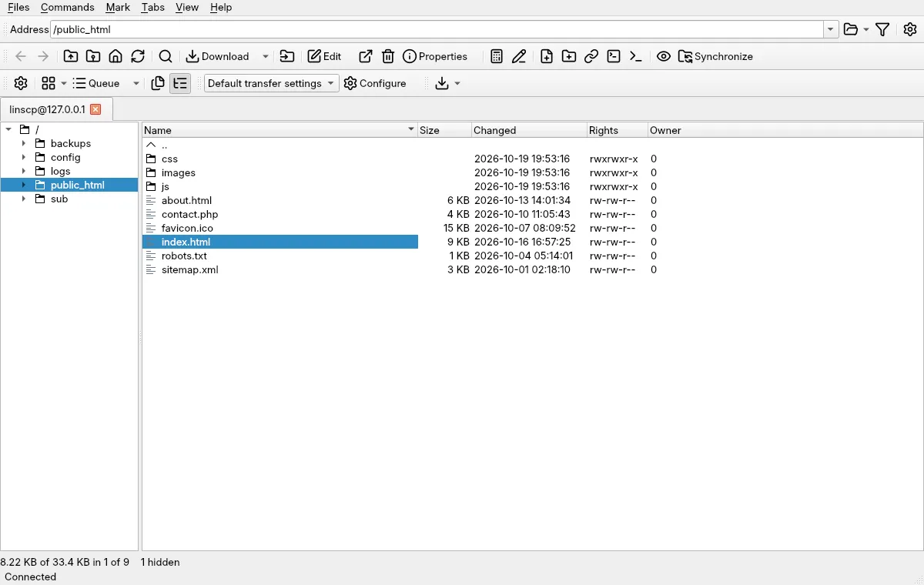Open dropdown beside the bookmark folder icon
This screenshot has width=924, height=585.
coord(866,29)
